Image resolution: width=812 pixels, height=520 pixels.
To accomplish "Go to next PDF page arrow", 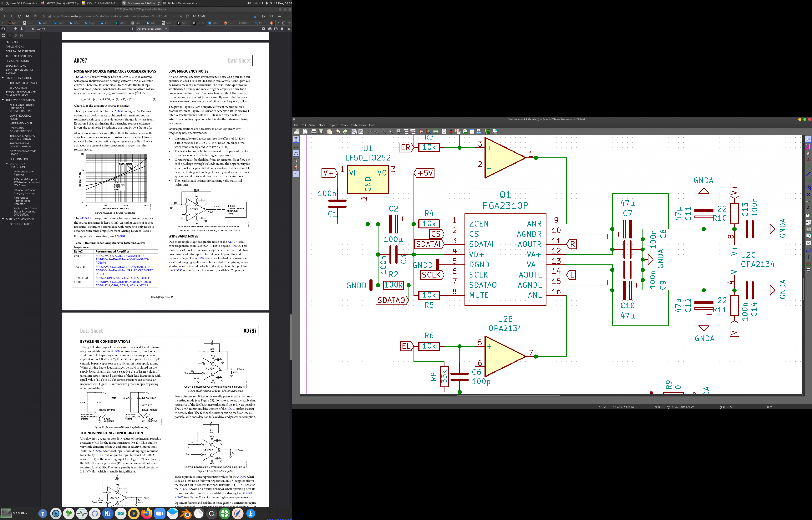I will (x=22, y=29).
